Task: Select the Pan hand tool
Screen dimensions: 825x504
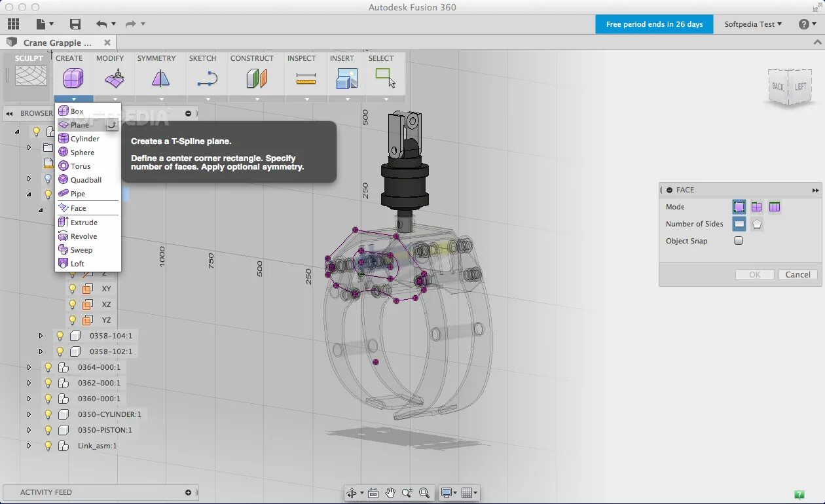Action: tap(391, 493)
